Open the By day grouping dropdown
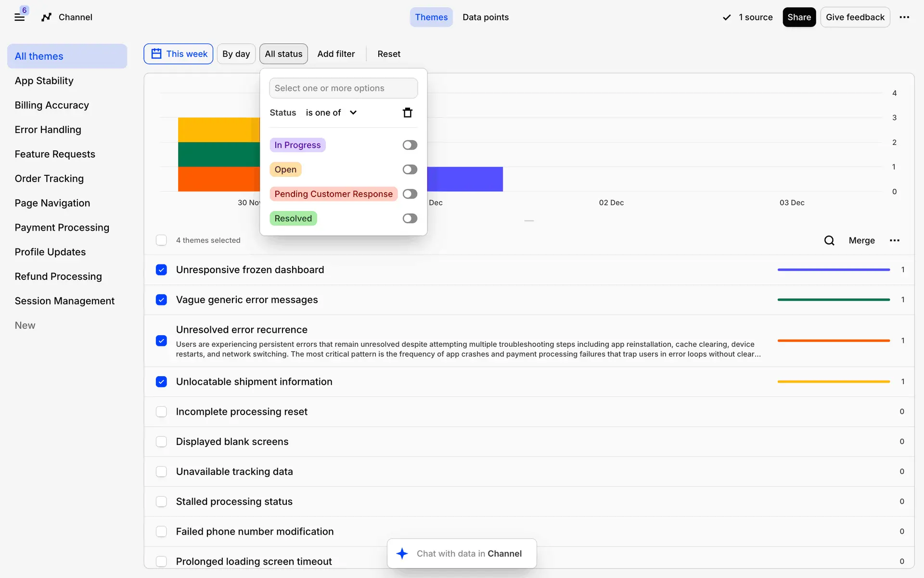Viewport: 924px width, 578px height. (x=236, y=54)
